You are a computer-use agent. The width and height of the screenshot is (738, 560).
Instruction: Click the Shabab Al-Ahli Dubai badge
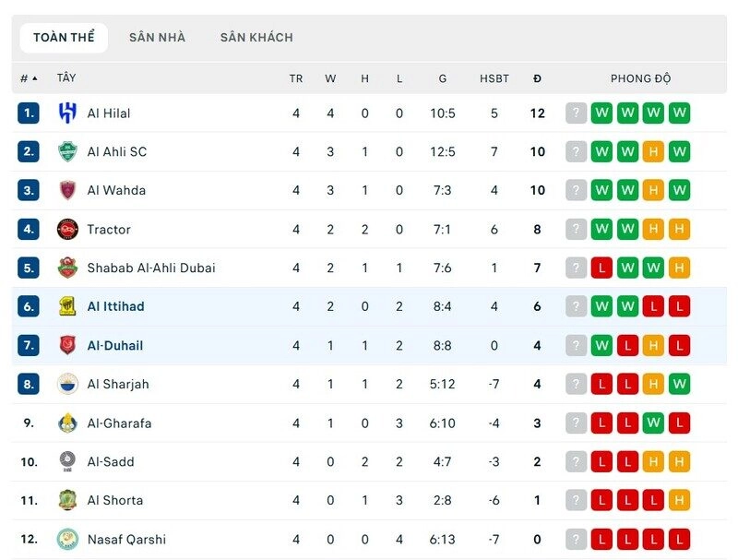pos(69,268)
